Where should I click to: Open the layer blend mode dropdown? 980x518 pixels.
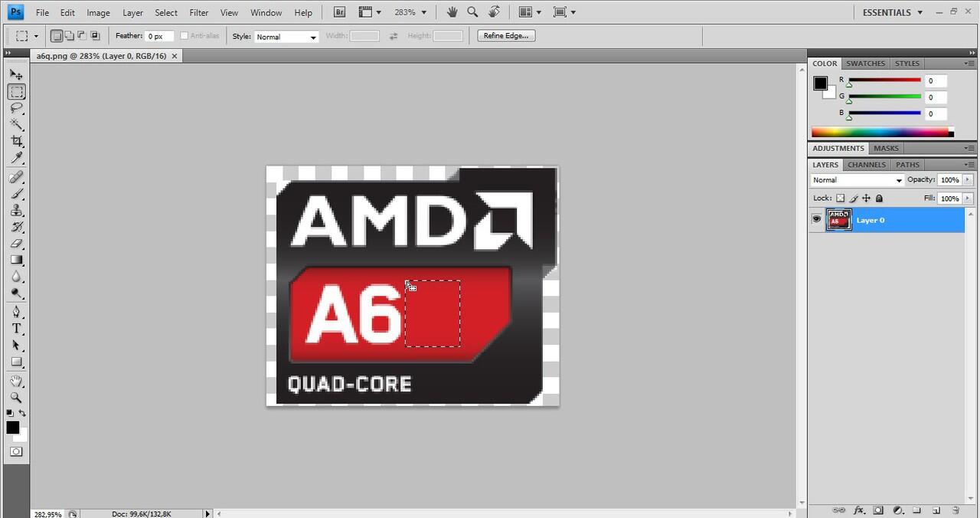[x=857, y=180]
